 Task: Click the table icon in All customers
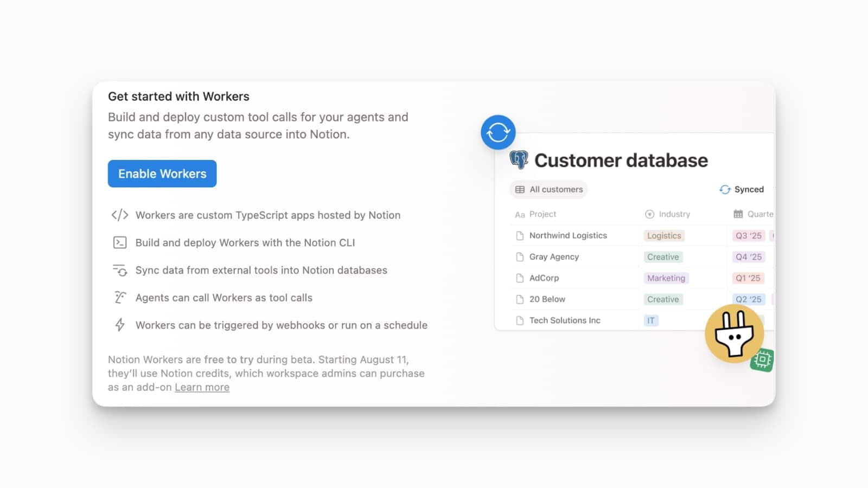520,189
